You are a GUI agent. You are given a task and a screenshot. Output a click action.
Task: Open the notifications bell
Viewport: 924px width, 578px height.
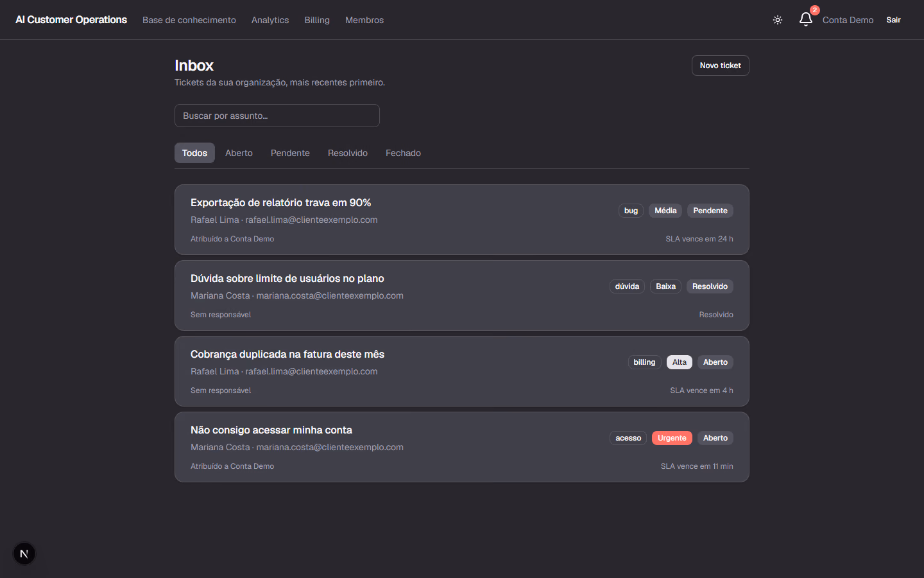pyautogui.click(x=806, y=20)
